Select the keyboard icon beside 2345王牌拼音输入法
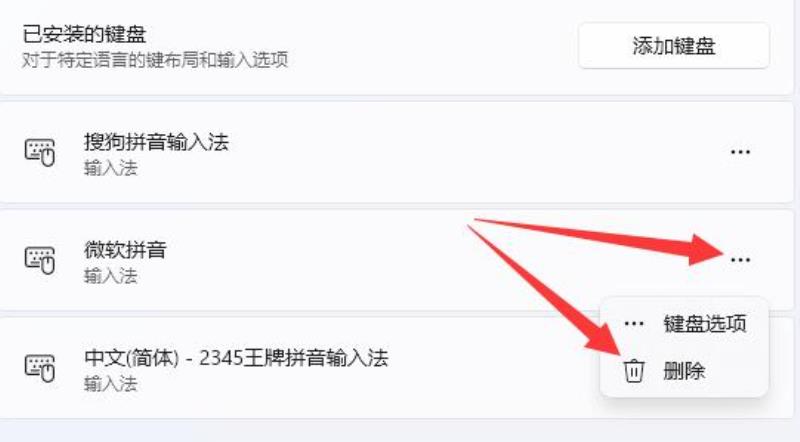Image resolution: width=800 pixels, height=442 pixels. [x=40, y=368]
